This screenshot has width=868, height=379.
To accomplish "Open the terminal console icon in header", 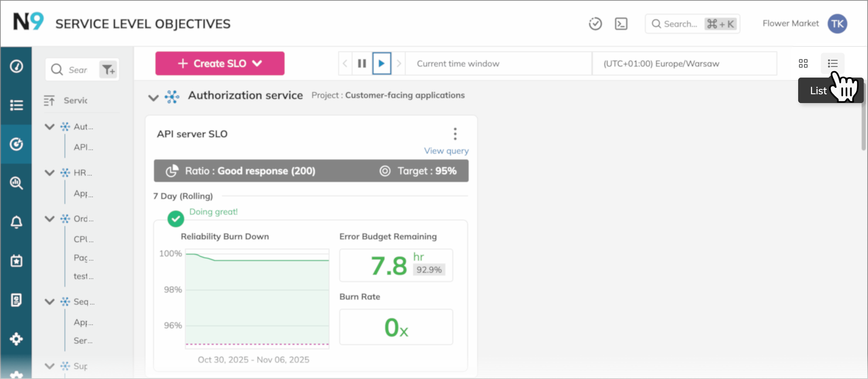I will [621, 24].
